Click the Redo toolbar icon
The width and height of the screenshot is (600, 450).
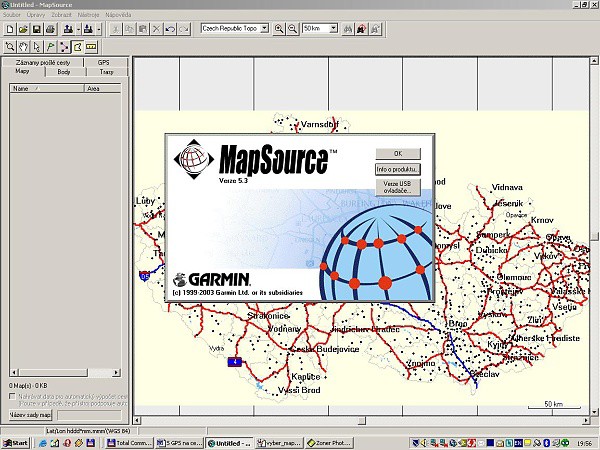[x=184, y=29]
